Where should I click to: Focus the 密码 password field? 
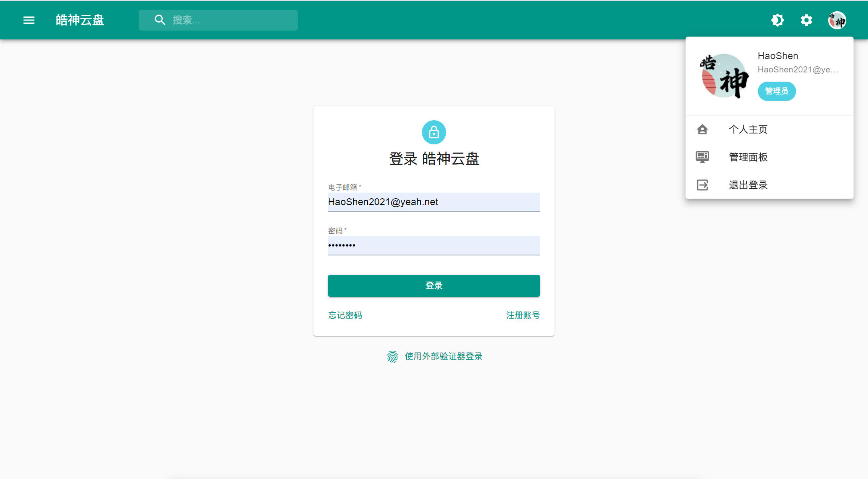tap(434, 245)
